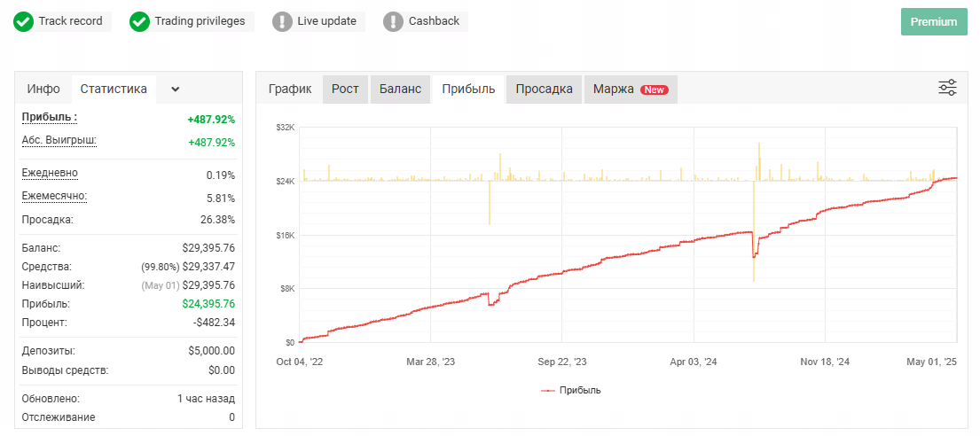This screenshot has height=436, width=980.
Task: Click the (May 01) highest date
Action: (x=161, y=285)
